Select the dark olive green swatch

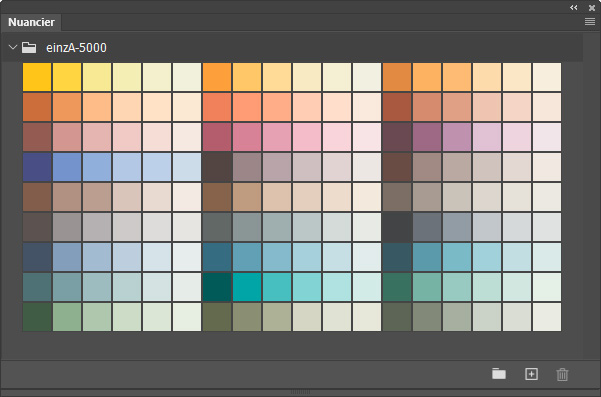[x=217, y=317]
